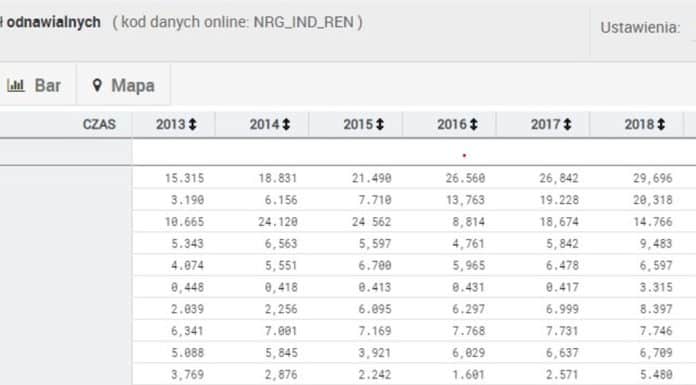This screenshot has height=385, width=696.
Task: Select cell value 29,696
Action: [x=653, y=178]
